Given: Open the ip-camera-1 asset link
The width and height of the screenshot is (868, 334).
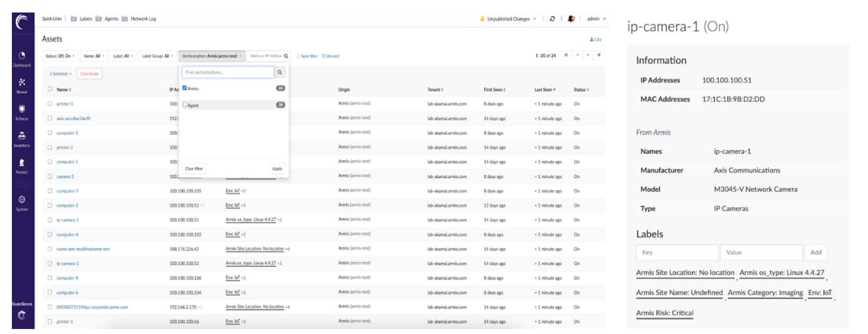Looking at the screenshot, I should (x=68, y=220).
